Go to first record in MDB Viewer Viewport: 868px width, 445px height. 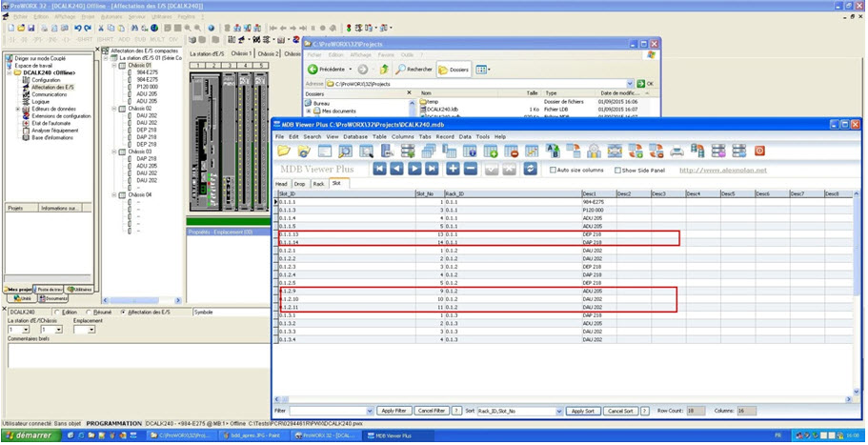click(379, 169)
